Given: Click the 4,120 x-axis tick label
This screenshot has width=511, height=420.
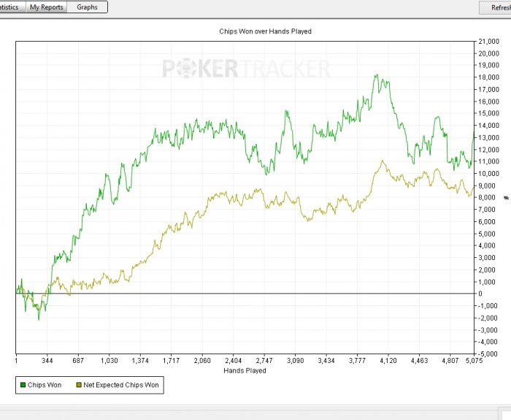Looking at the screenshot, I should point(388,361).
